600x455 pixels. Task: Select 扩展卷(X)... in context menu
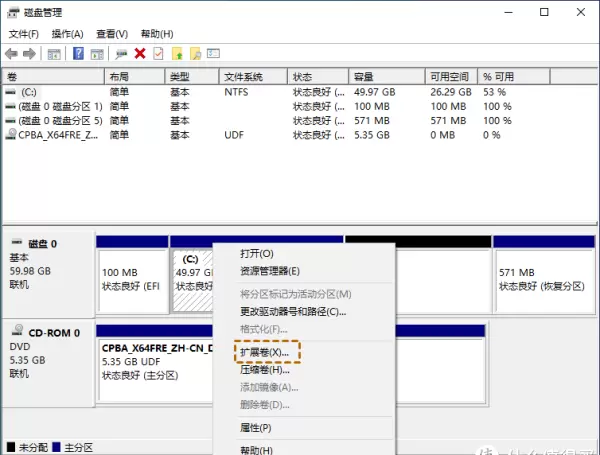point(265,352)
